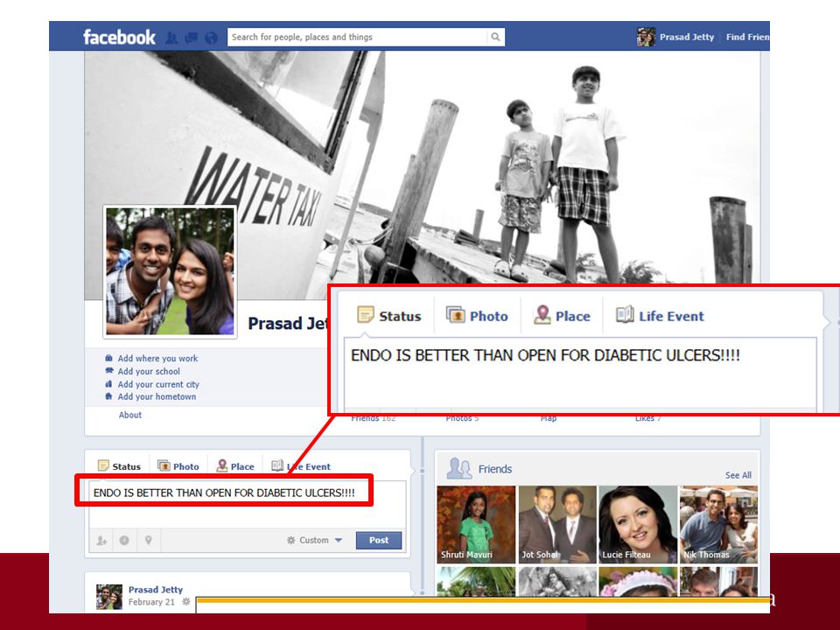Click the clock date icon in composer
This screenshot has width=840, height=630.
(x=124, y=541)
